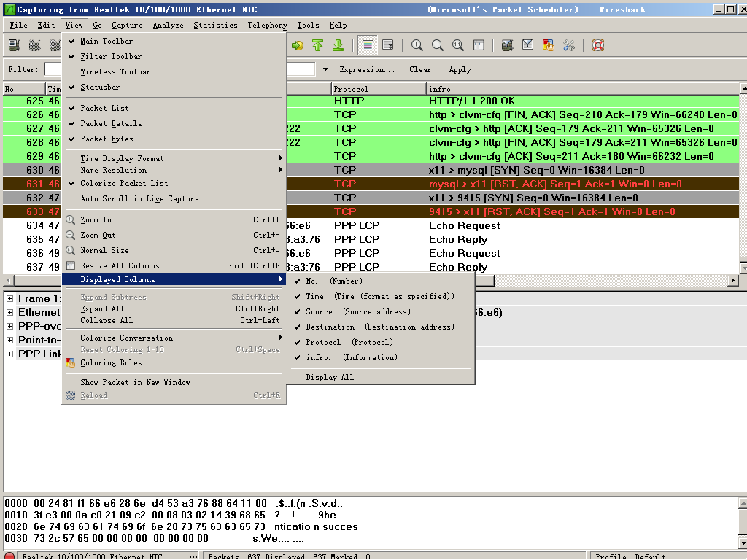Open coloring rules toolbar icon
747x560 pixels.
[x=549, y=45]
